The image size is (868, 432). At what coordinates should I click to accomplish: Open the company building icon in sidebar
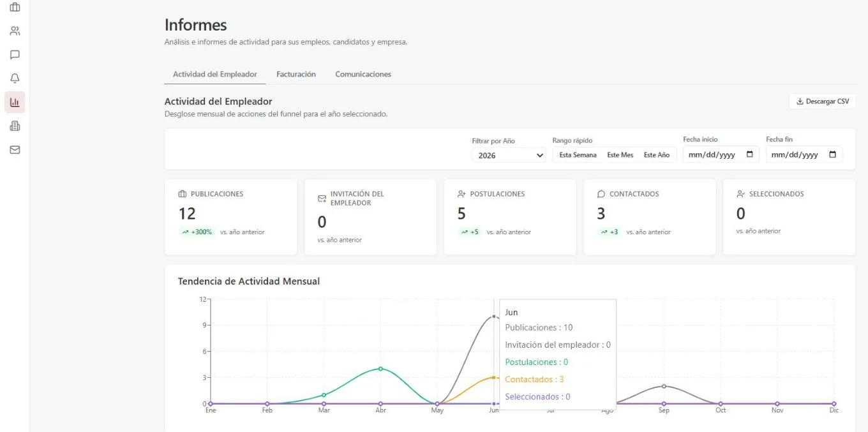pos(15,126)
